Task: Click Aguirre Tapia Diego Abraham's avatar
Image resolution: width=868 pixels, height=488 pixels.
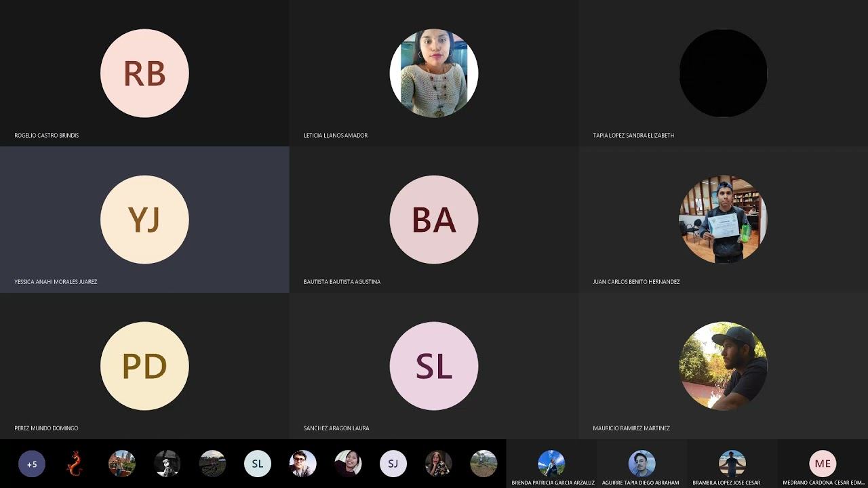Action: [642, 464]
